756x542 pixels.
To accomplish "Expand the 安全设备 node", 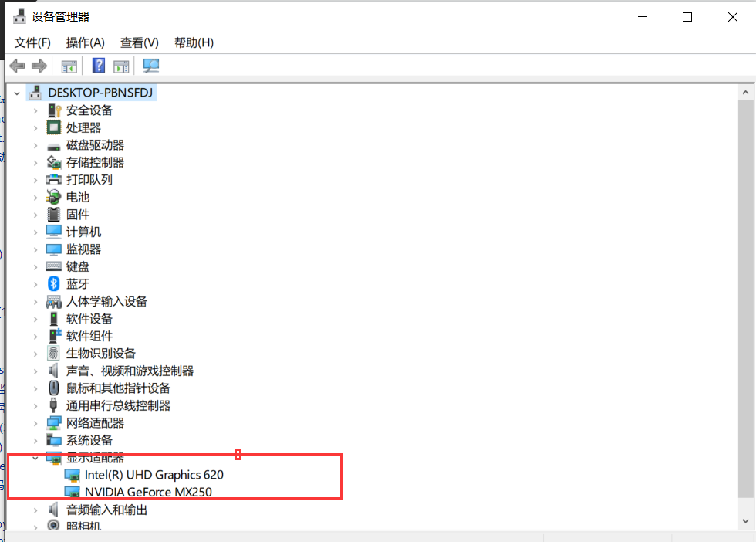I will (35, 110).
